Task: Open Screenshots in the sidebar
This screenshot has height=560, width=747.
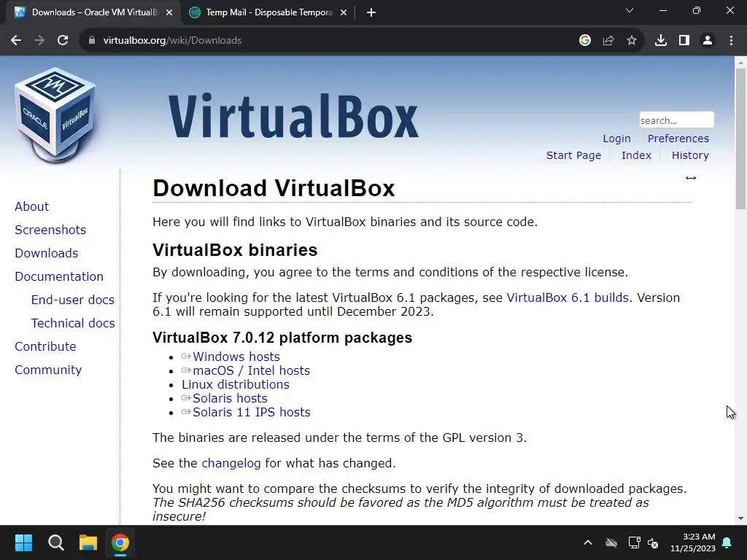Action: 50,230
